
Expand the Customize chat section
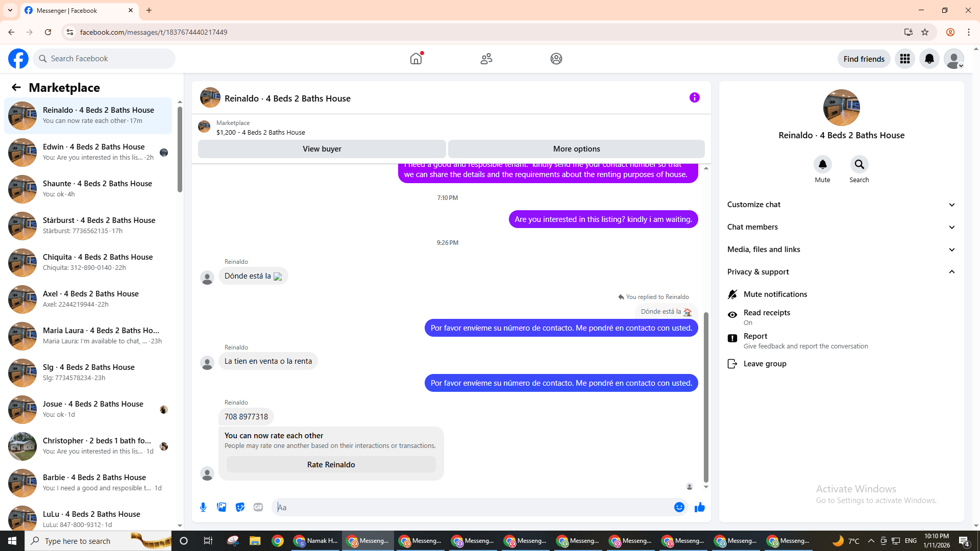pyautogui.click(x=841, y=205)
